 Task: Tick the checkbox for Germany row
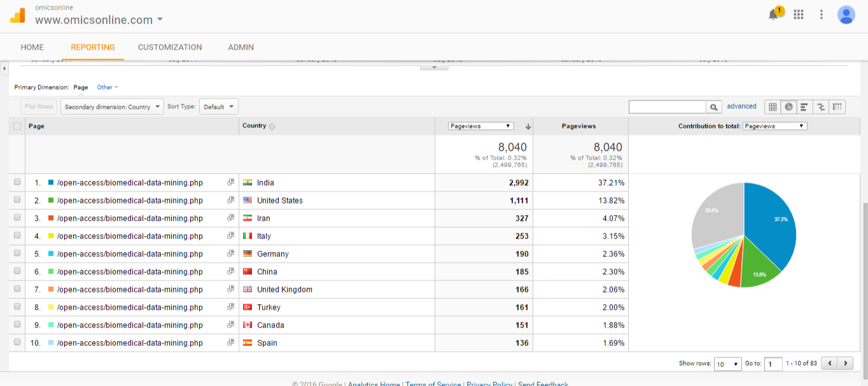(x=17, y=253)
